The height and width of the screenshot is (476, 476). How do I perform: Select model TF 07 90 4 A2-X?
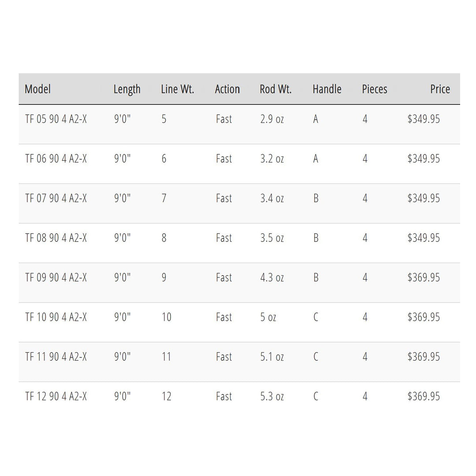(56, 198)
